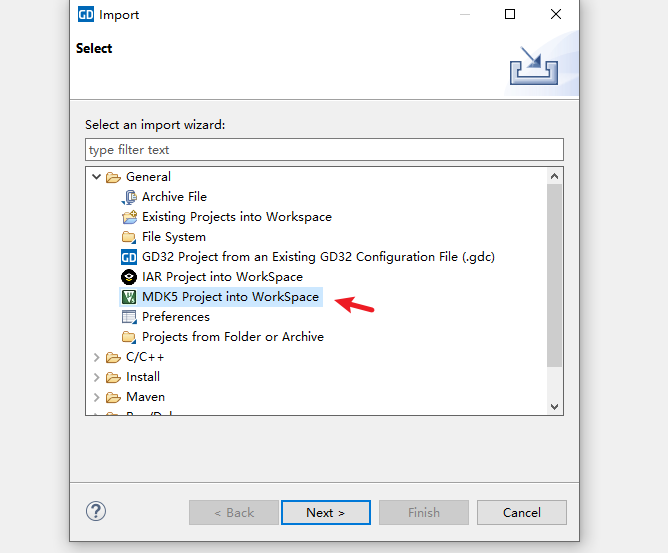Focus the type filter text field
The image size is (668, 553).
point(324,150)
